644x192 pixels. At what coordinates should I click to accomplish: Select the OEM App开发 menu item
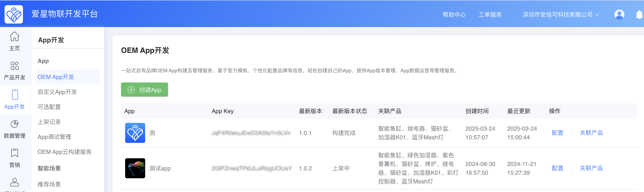pos(68,77)
